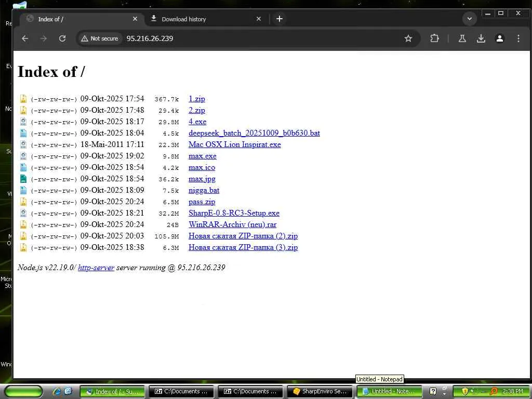
Task: Open the tab search dropdown chevron
Action: (470, 19)
